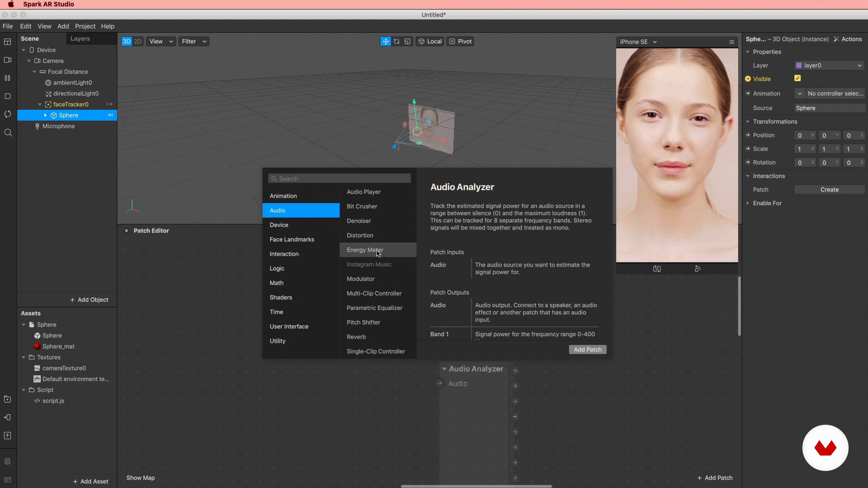Viewport: 868px width, 488px height.
Task: Open search with the magnifier sidebar icon
Action: 8,133
